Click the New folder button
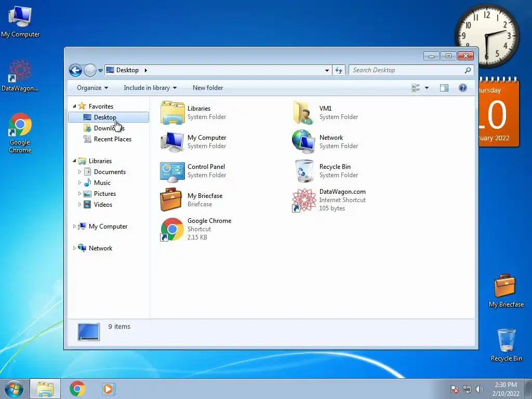The height and width of the screenshot is (399, 532). point(208,88)
